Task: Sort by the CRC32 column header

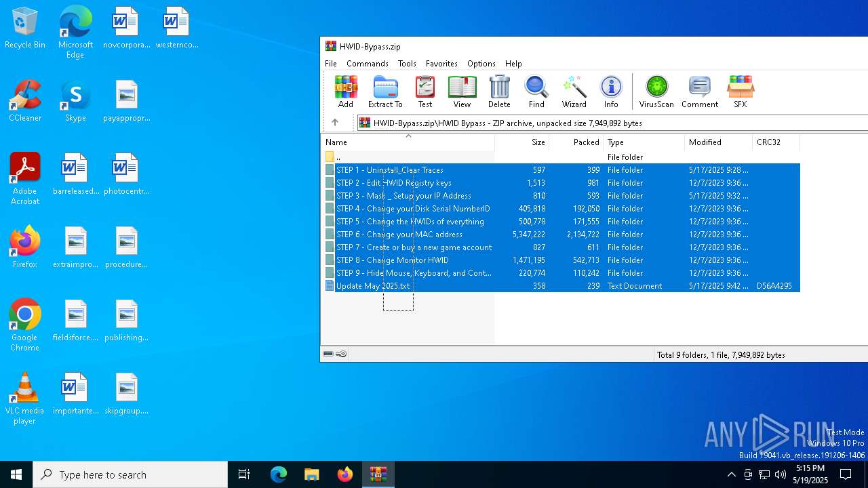Action: [x=776, y=142]
